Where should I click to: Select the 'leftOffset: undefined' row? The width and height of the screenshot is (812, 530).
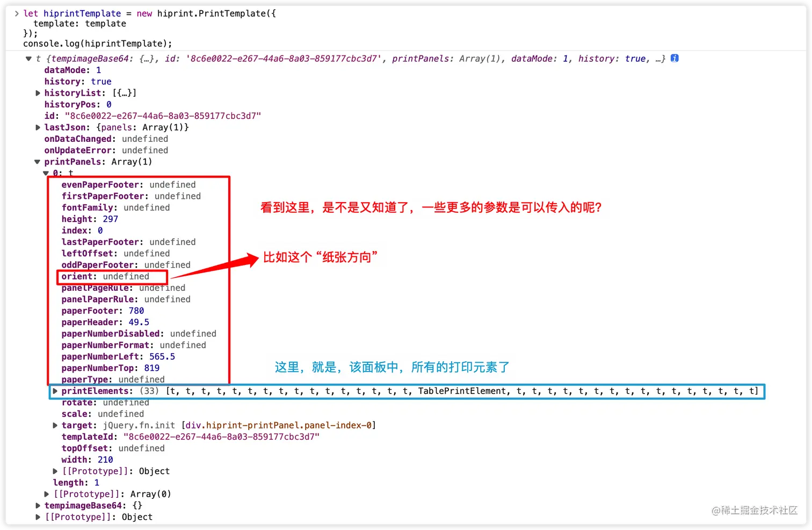115,254
